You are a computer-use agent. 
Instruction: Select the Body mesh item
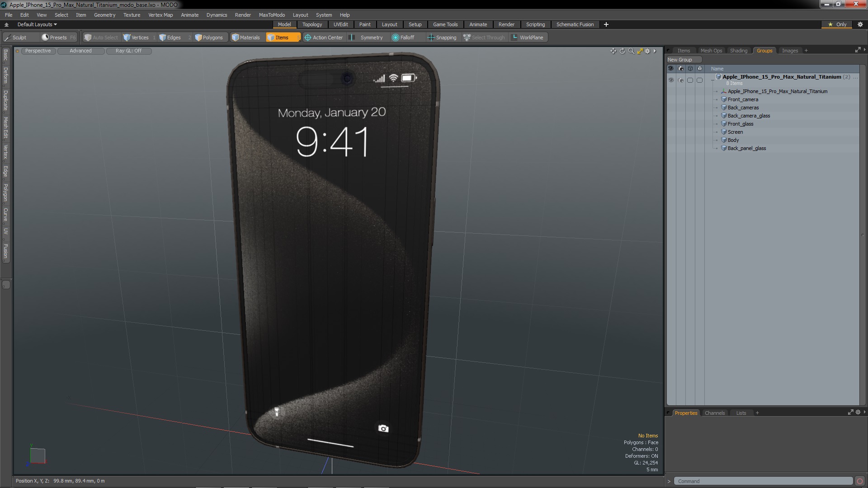[733, 140]
